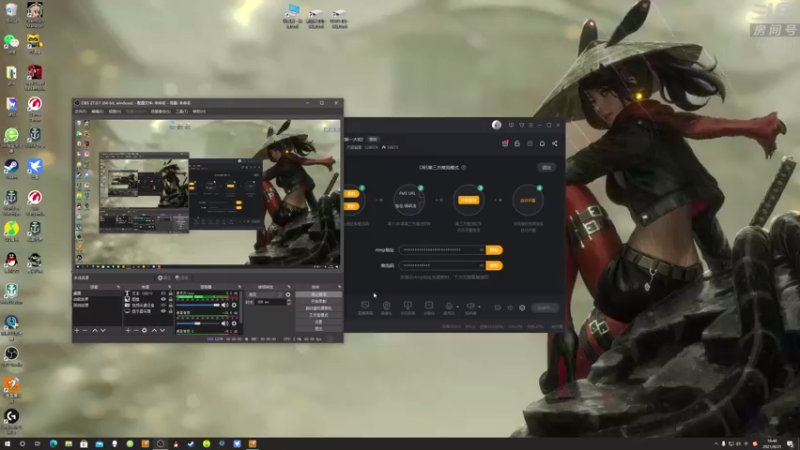Click the user avatar in streaming app title bar

pos(496,125)
